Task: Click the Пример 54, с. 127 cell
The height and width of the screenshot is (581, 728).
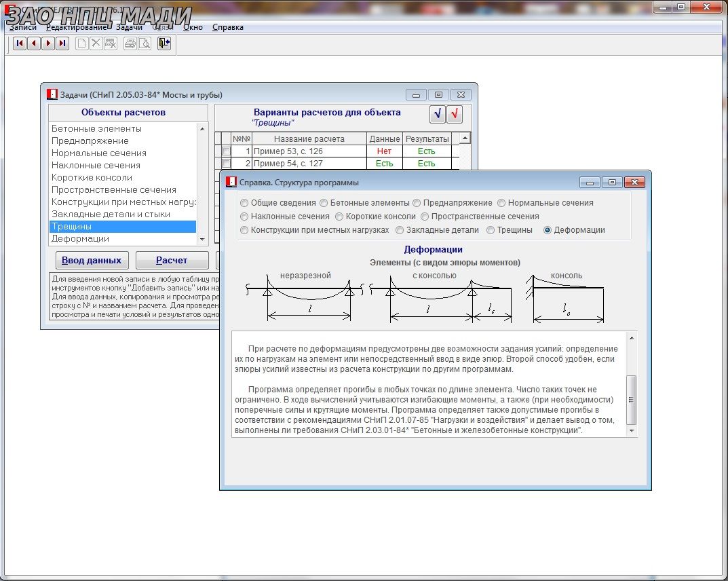Action: pyautogui.click(x=309, y=164)
